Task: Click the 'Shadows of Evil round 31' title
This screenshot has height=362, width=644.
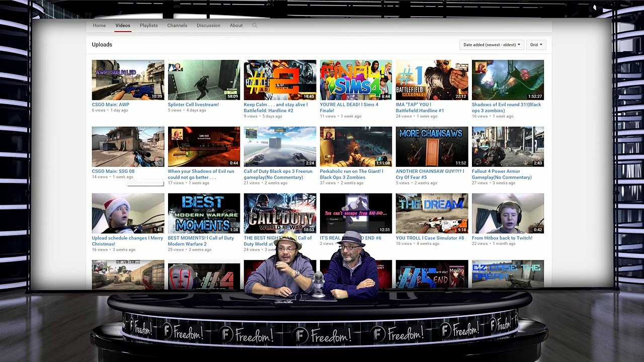Action: click(x=507, y=108)
